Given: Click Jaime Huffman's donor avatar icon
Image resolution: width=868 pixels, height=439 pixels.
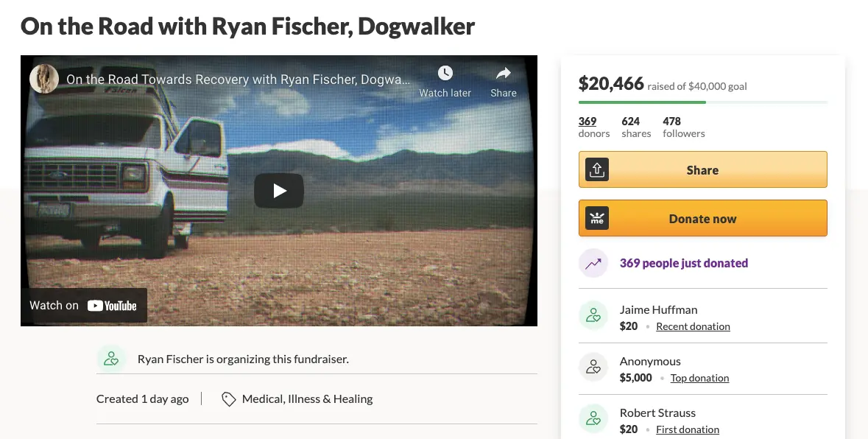Looking at the screenshot, I should pyautogui.click(x=593, y=317).
